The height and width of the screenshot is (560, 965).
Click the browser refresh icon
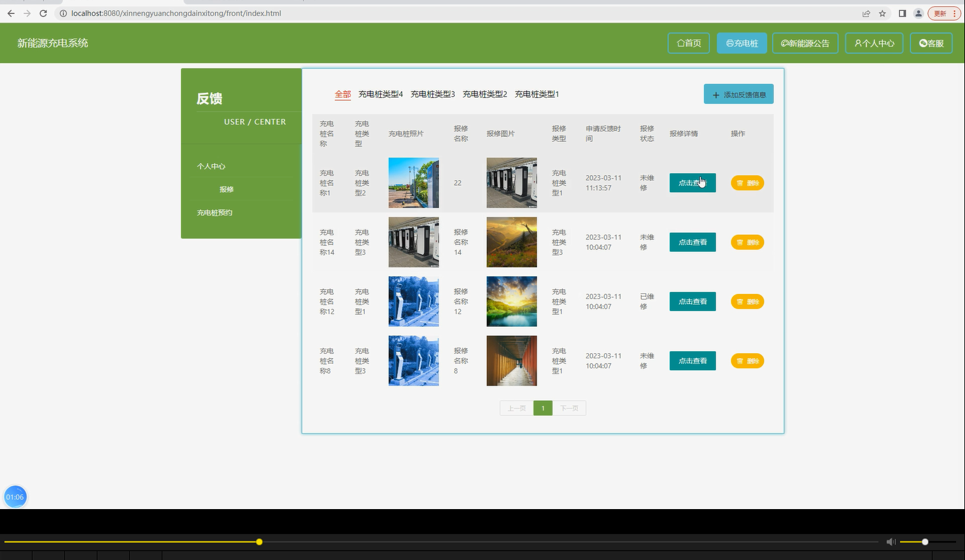coord(43,13)
